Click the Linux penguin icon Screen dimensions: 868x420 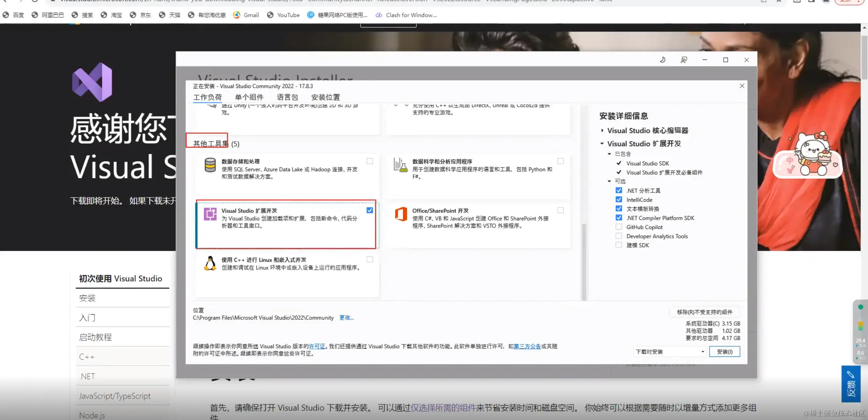(210, 263)
